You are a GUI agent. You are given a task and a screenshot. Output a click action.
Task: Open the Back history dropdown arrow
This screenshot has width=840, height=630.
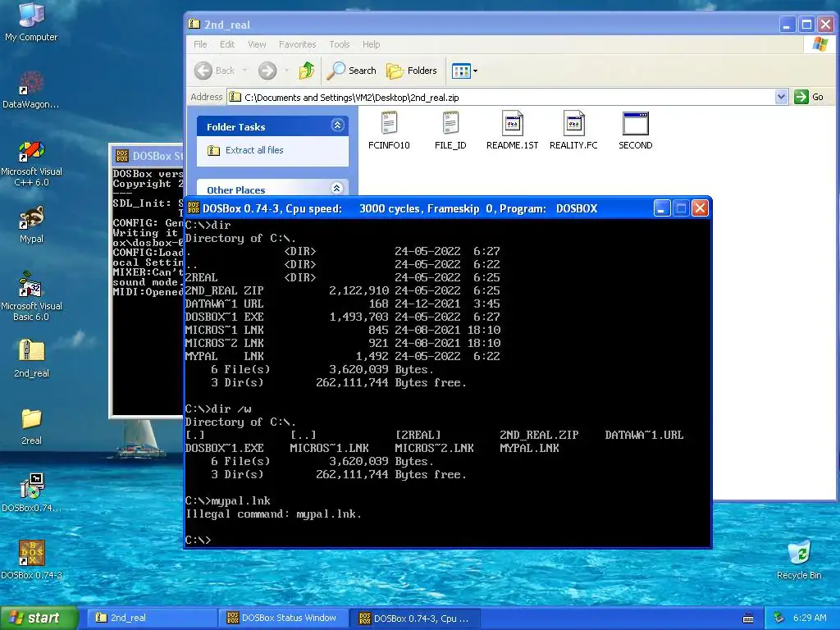click(x=244, y=71)
